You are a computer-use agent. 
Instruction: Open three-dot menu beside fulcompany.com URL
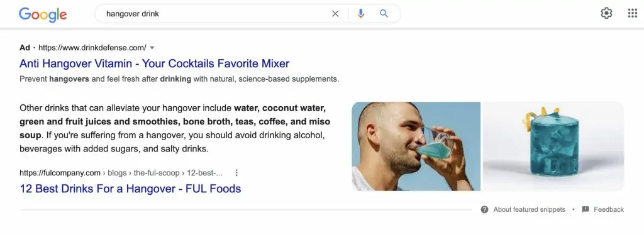coord(236,173)
